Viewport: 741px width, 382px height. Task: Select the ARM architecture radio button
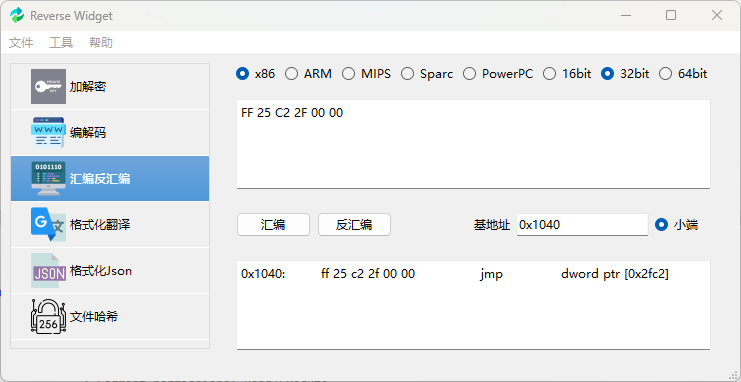(x=308, y=74)
